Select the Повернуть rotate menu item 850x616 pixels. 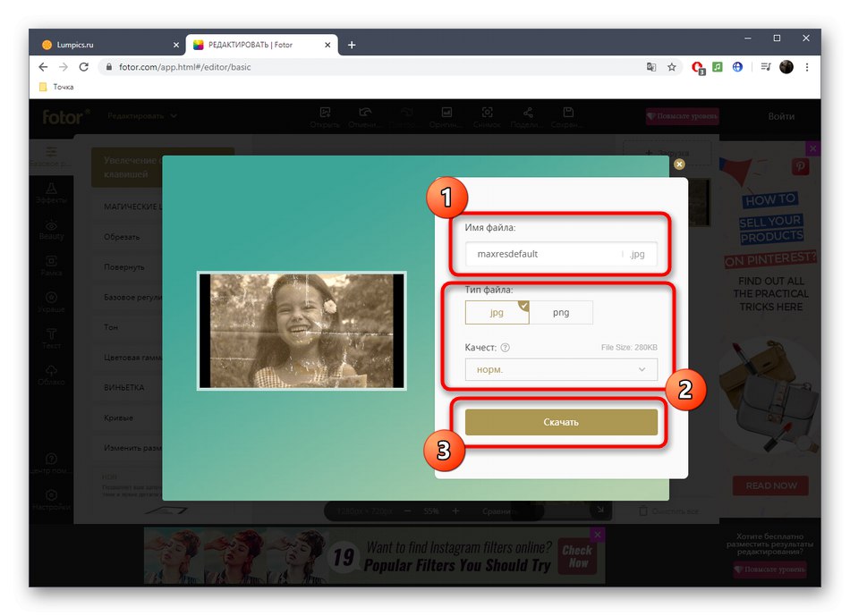pyautogui.click(x=127, y=267)
